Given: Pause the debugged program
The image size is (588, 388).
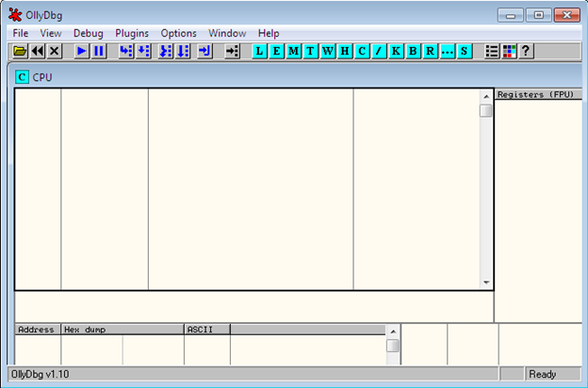Looking at the screenshot, I should click(99, 51).
